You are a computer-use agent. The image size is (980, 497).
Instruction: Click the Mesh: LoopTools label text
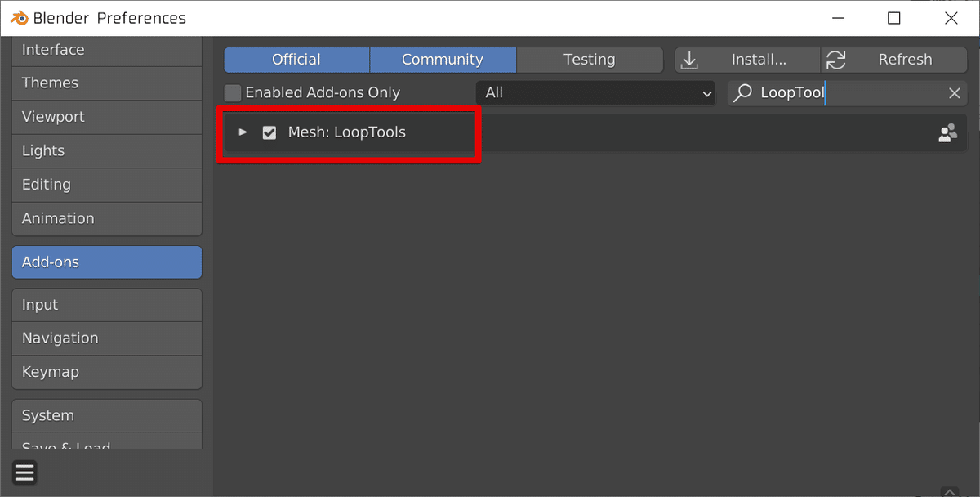pyautogui.click(x=347, y=132)
